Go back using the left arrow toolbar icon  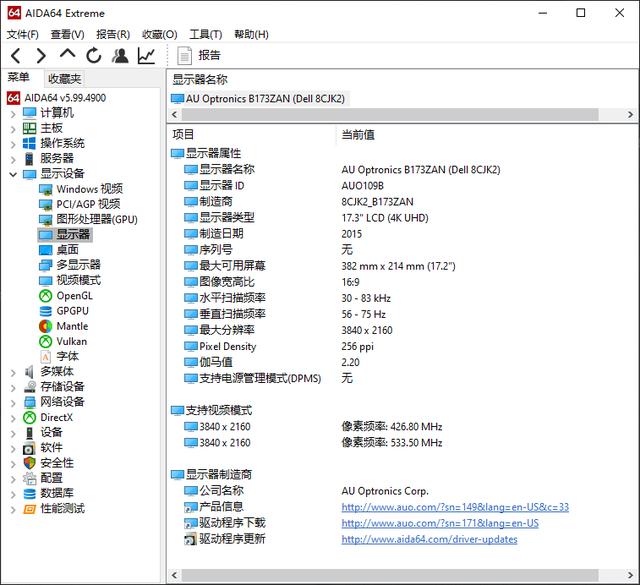tap(16, 56)
